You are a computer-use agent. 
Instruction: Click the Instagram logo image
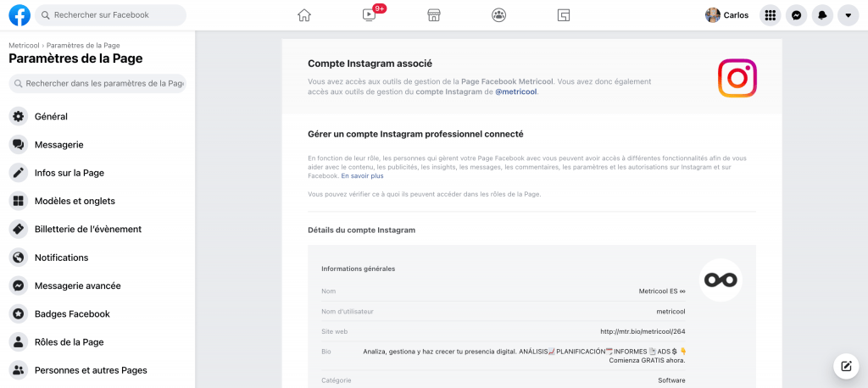point(737,78)
